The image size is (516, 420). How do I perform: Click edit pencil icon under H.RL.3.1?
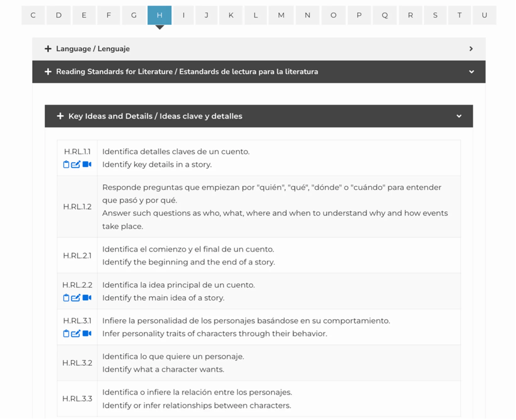(x=76, y=334)
